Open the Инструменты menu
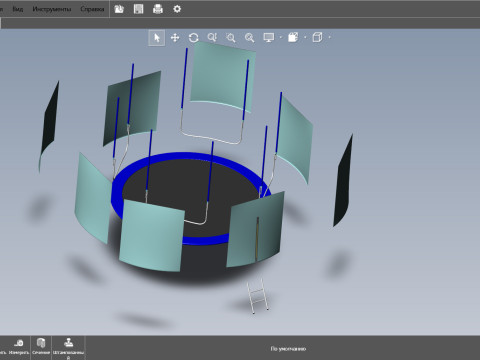Screen dimensions: 480x360 [52, 9]
